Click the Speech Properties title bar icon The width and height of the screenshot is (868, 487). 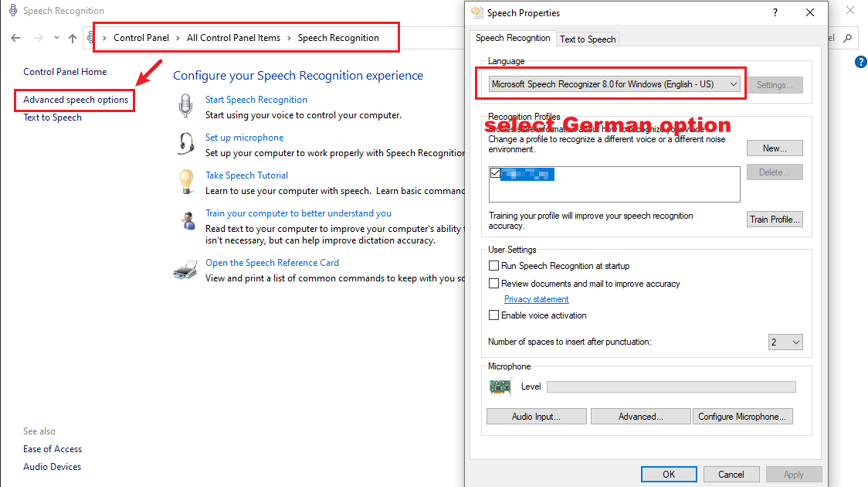pos(476,12)
